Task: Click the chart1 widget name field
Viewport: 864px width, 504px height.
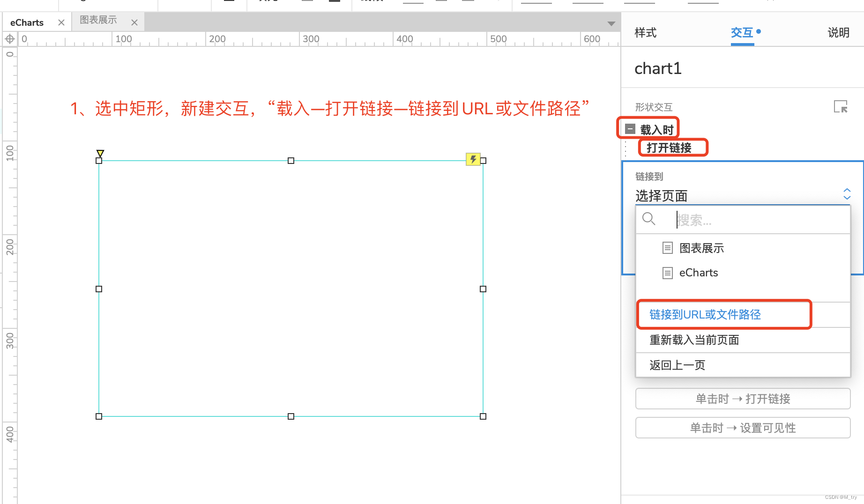Action: tap(658, 68)
